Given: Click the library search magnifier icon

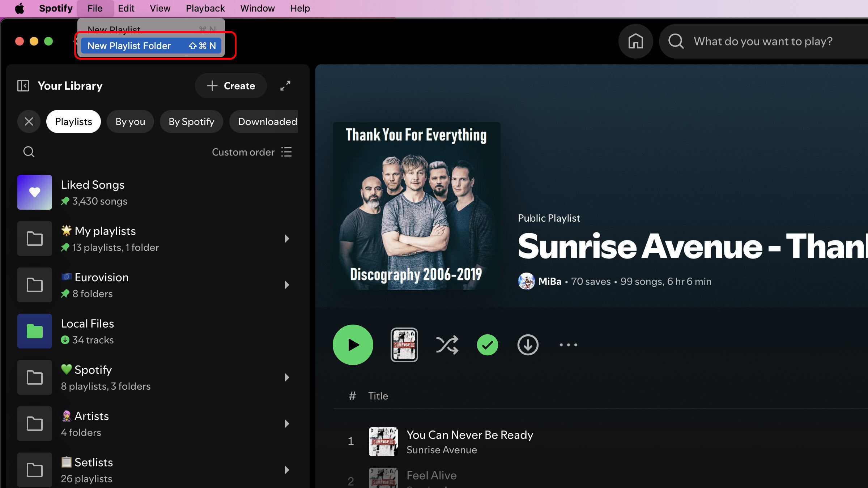Looking at the screenshot, I should pos(29,152).
